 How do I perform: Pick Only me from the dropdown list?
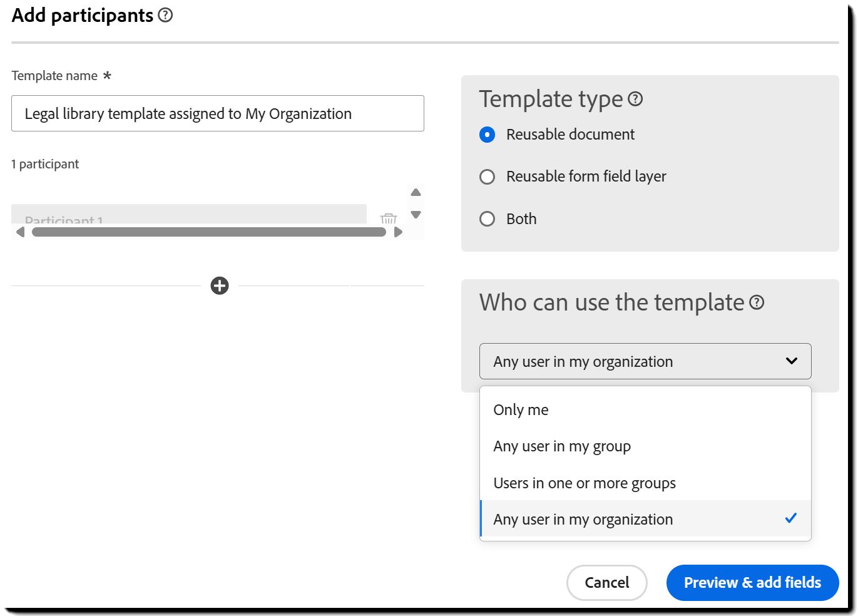521,410
